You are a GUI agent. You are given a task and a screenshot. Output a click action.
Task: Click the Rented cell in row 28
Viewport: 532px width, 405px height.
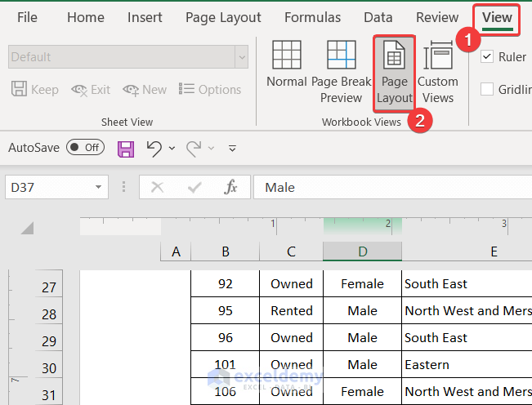click(x=292, y=310)
